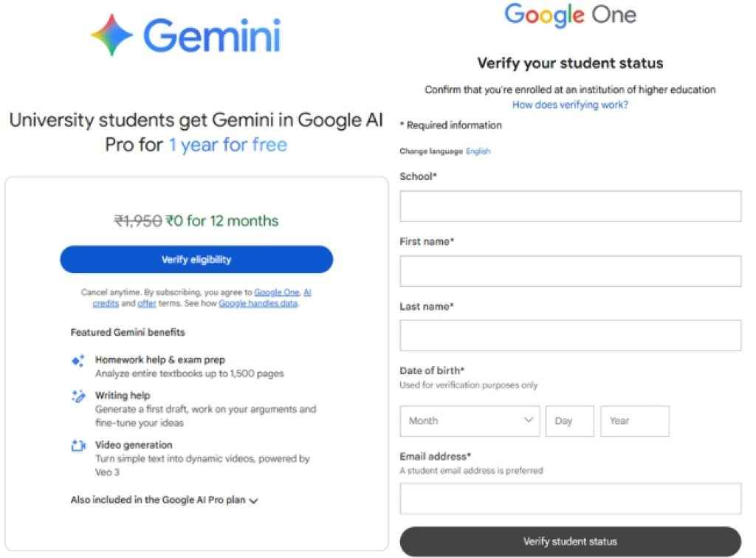The height and width of the screenshot is (558, 756).
Task: Click the Google One logo
Action: (571, 15)
